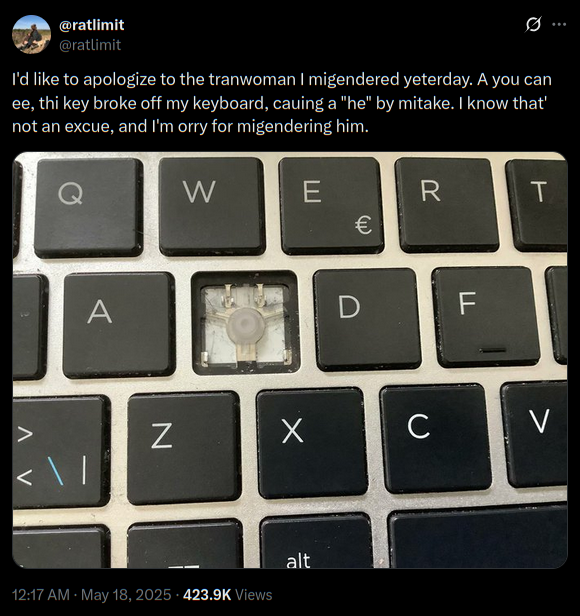
Task: Click the missing key gap in photo
Action: point(246,323)
